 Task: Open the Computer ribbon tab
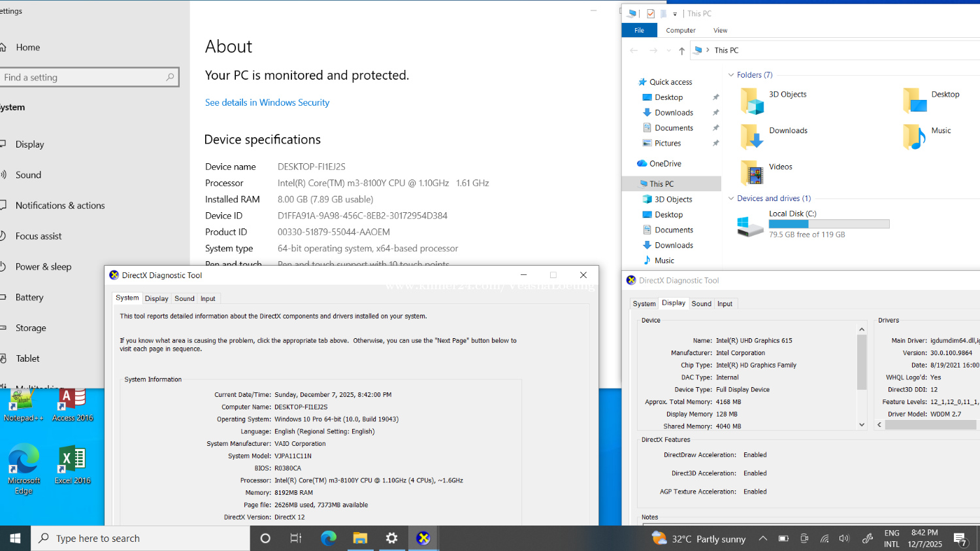(680, 31)
